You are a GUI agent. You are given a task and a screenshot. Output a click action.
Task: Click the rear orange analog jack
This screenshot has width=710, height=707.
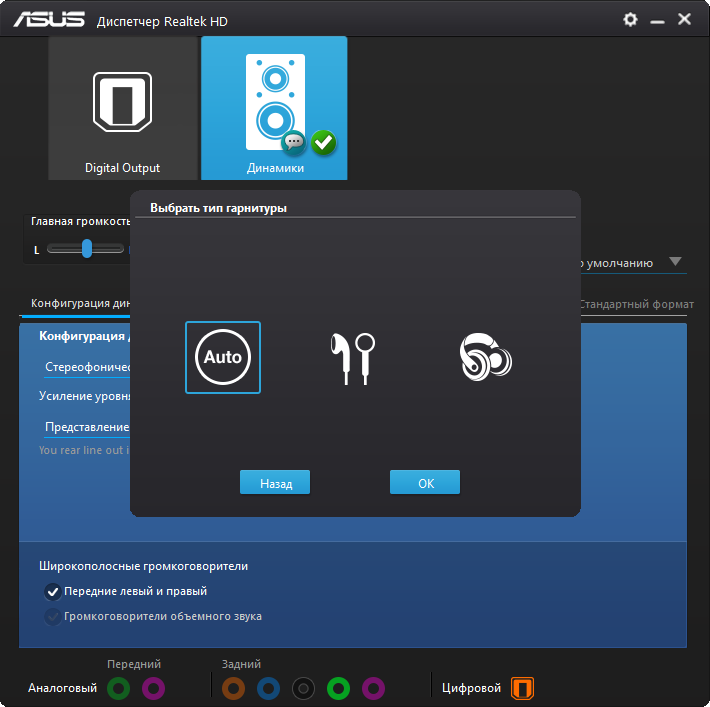(233, 688)
